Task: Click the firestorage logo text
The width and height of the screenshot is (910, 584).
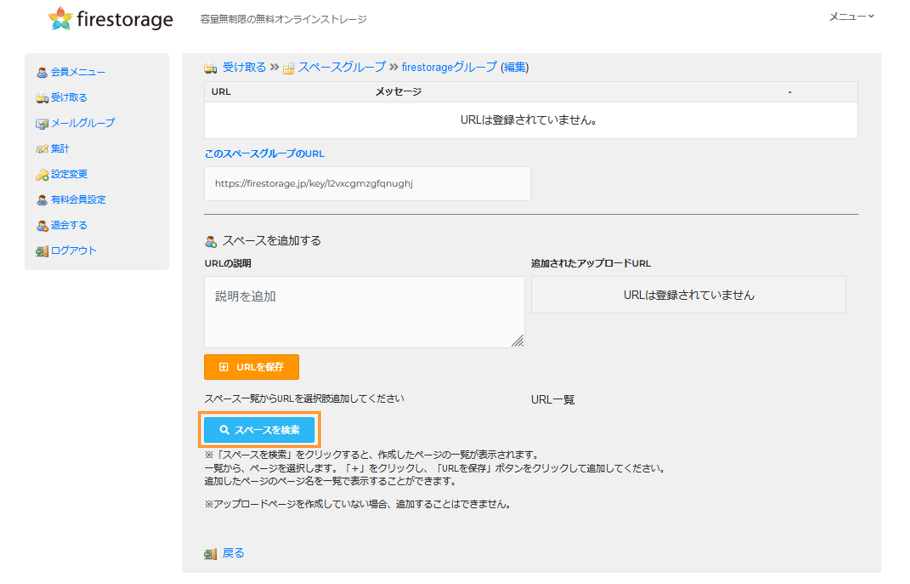Action: [125, 19]
